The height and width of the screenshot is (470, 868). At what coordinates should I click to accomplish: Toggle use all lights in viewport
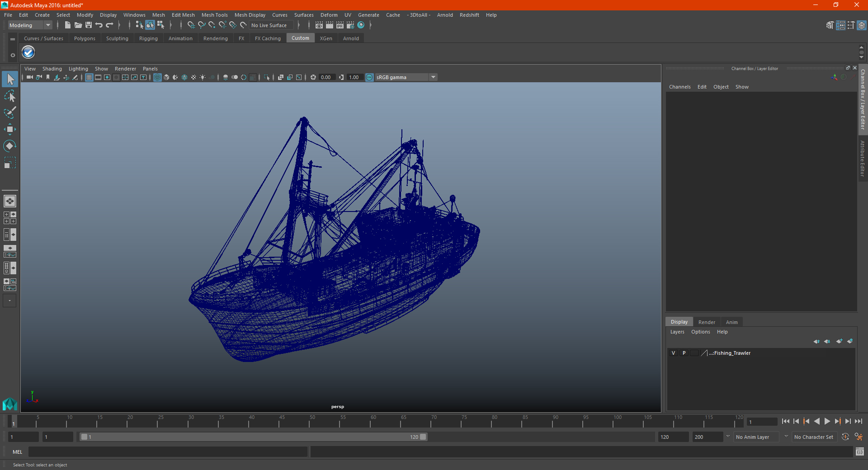203,77
